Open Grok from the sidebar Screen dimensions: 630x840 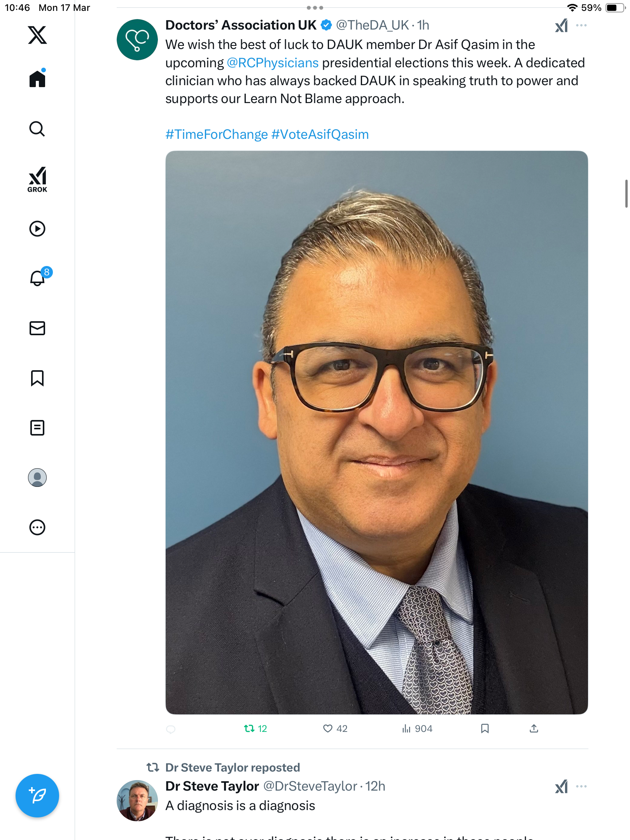click(37, 180)
